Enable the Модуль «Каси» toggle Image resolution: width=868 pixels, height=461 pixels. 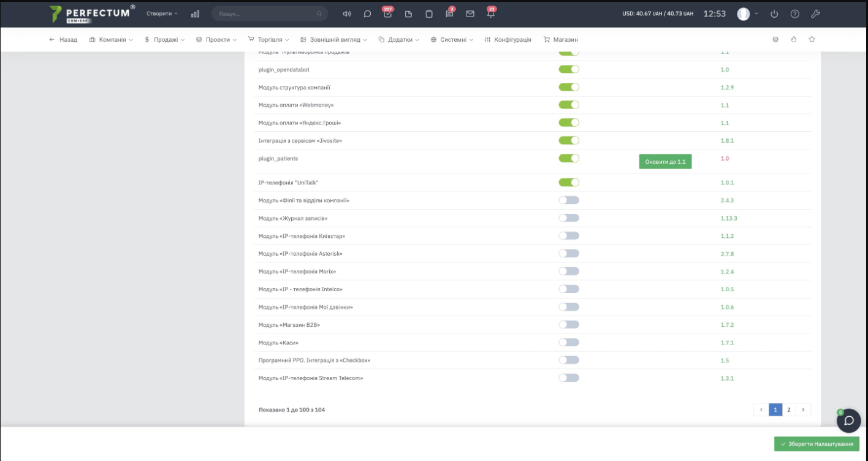tap(569, 342)
